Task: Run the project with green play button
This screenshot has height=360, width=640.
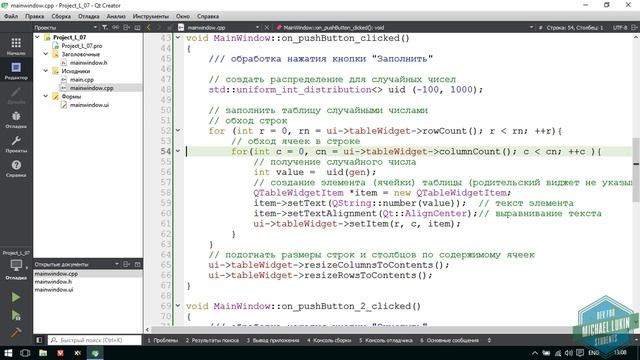Action: [16, 297]
